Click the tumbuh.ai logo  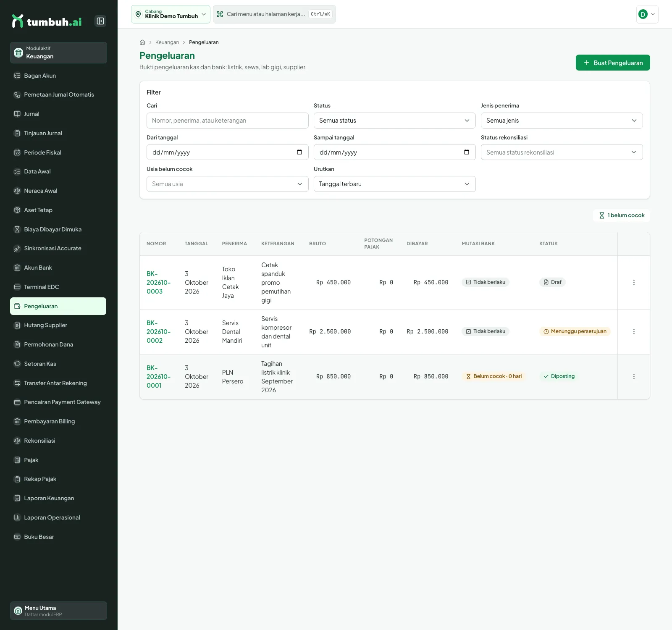click(x=47, y=21)
